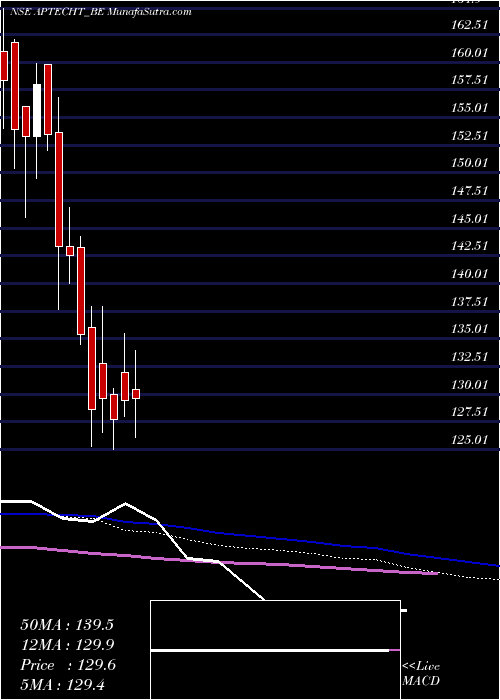Click the 5MA : 129.4 readout
Screen dimensions: 500x700
[62, 685]
